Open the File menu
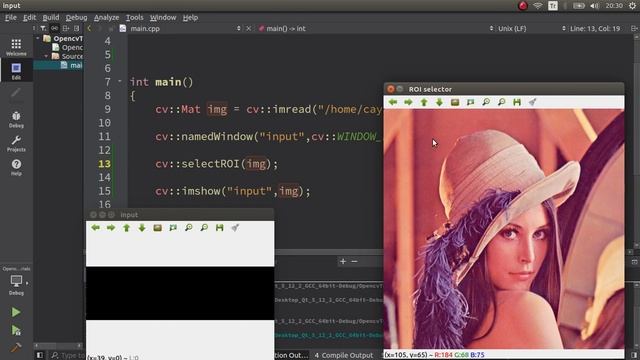The image size is (640, 360). point(11,18)
